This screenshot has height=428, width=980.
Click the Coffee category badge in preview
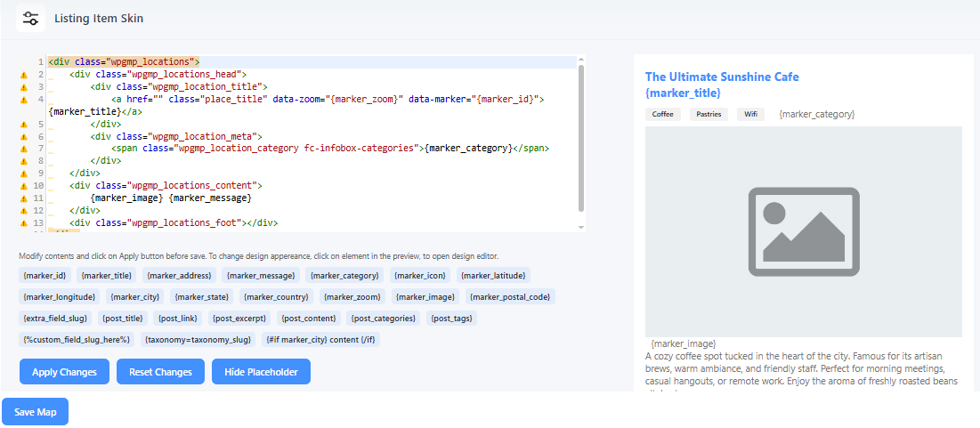click(662, 115)
